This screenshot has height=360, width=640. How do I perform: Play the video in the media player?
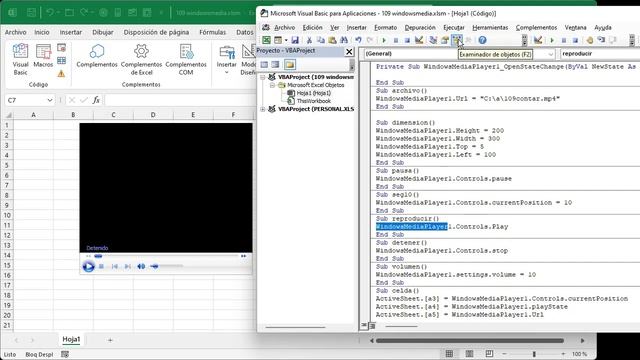[x=88, y=267]
